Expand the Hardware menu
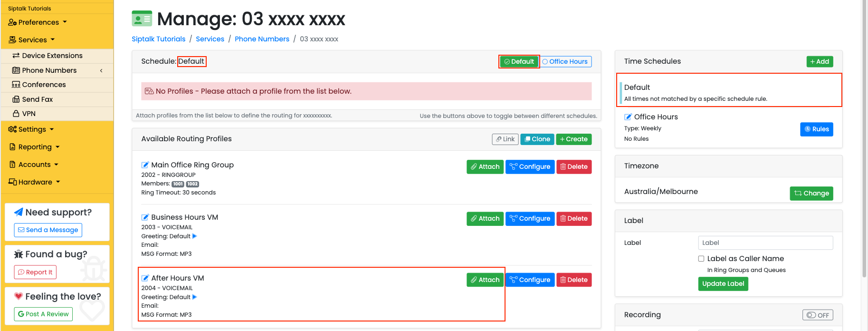868x331 pixels. 34,182
